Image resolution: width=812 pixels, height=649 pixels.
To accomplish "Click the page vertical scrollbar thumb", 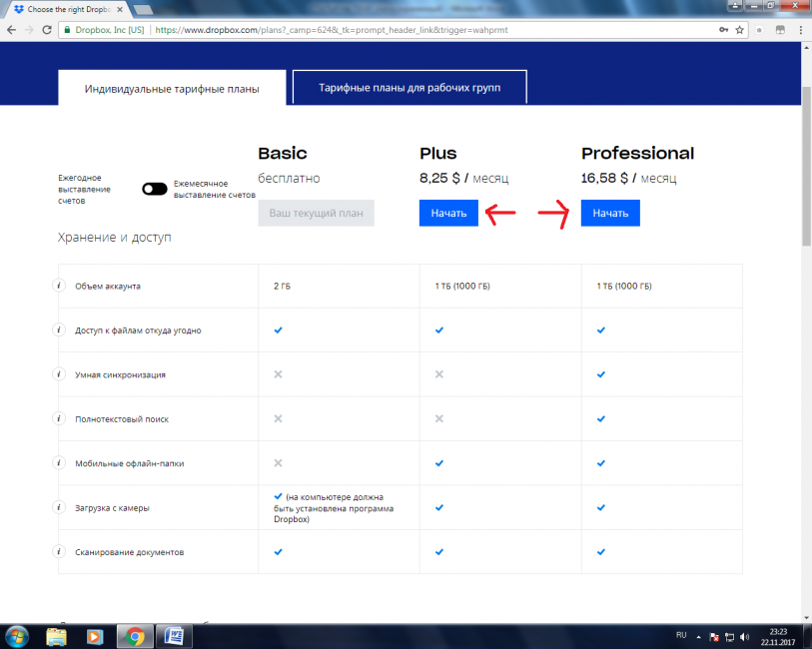I will tap(806, 166).
